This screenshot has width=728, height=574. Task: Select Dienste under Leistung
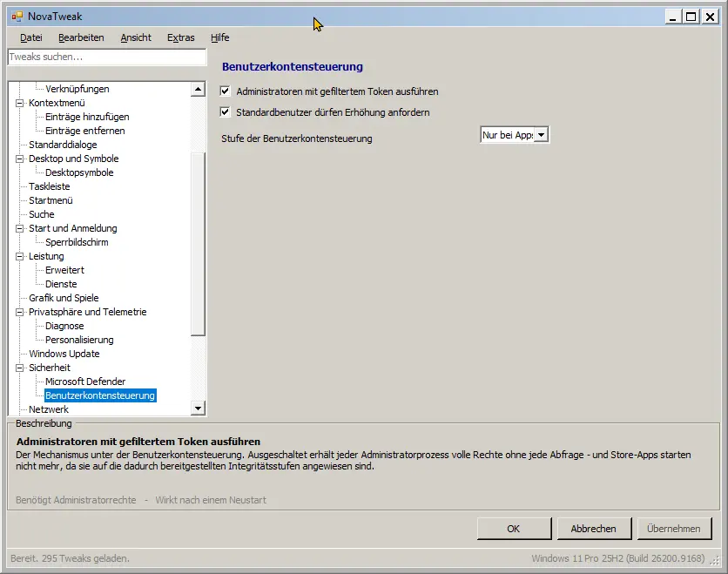[x=61, y=284]
